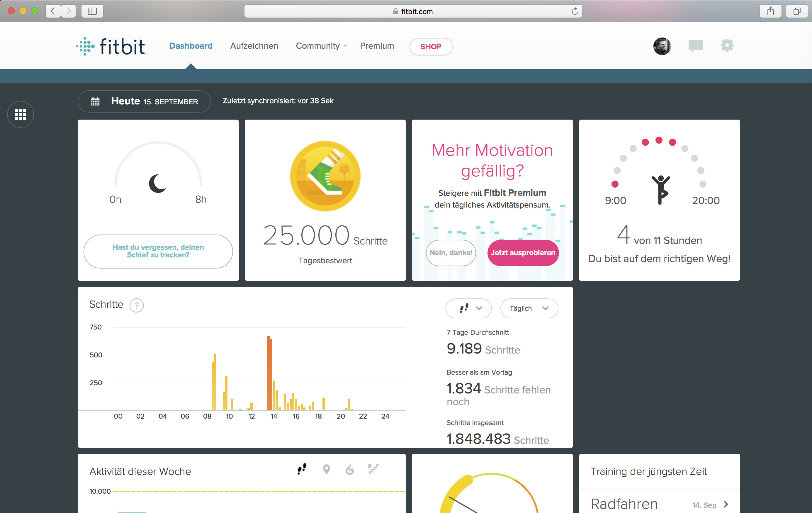
Task: Click the user profile avatar
Action: (x=662, y=46)
